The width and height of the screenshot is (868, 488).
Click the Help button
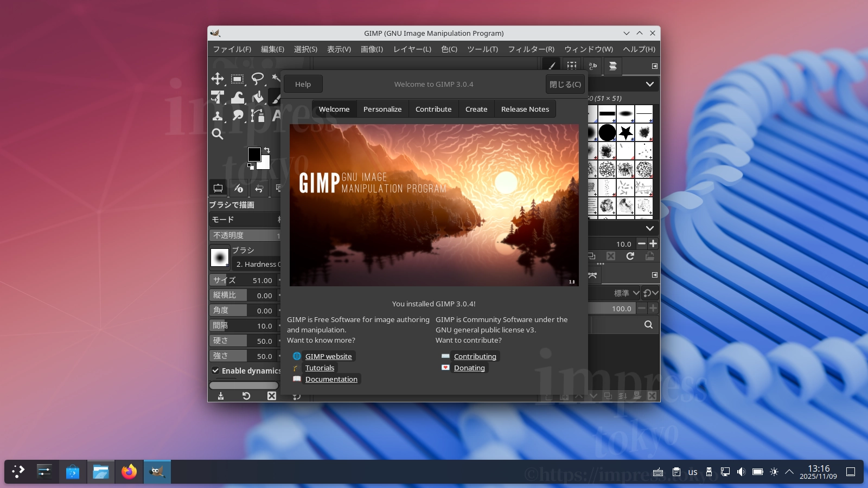coord(303,84)
